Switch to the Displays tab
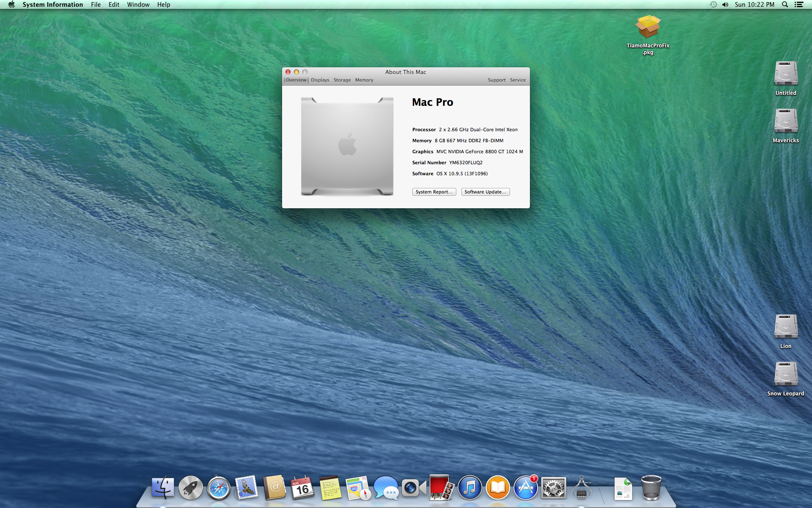The image size is (812, 508). tap(320, 80)
